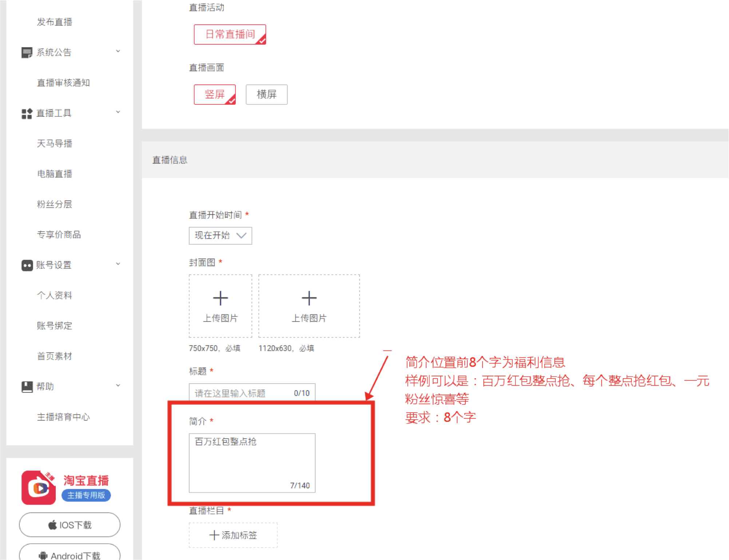This screenshot has height=560, width=729.
Task: Click the Android下载 button
Action: click(70, 552)
